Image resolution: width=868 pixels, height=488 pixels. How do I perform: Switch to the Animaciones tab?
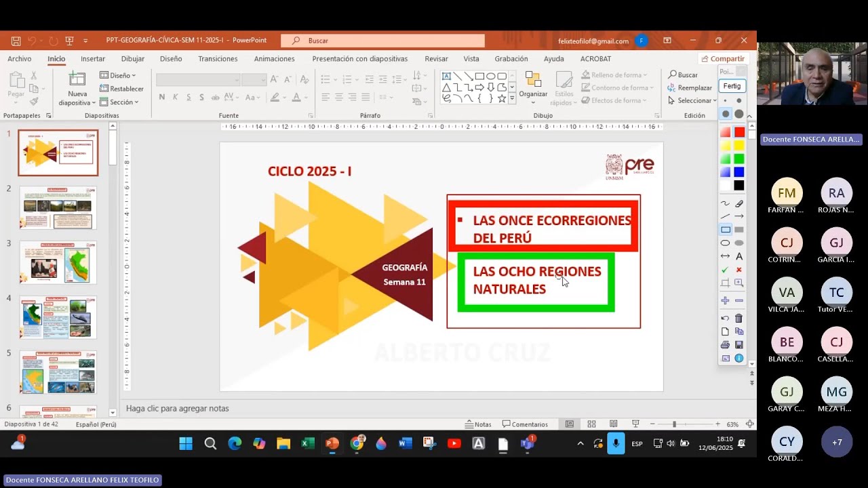pyautogui.click(x=274, y=59)
